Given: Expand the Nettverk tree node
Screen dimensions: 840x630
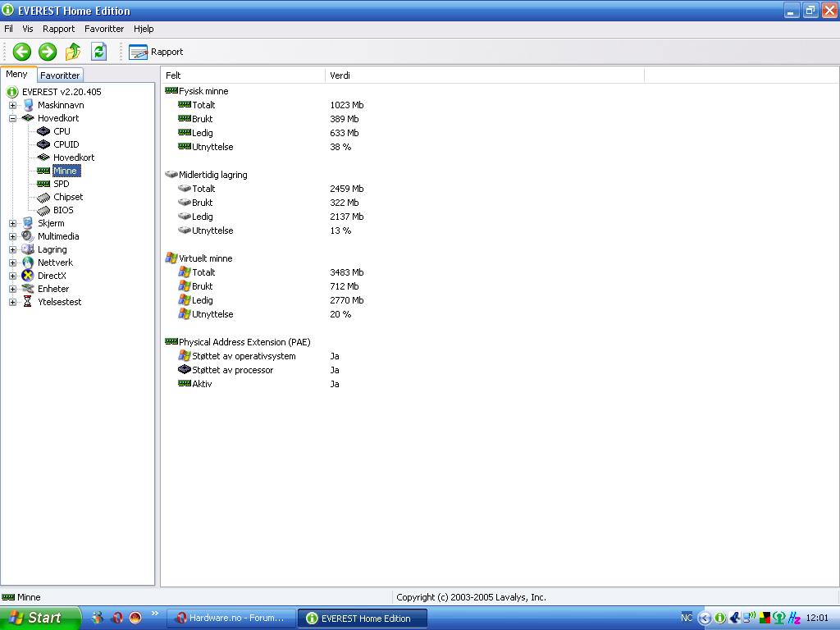Looking at the screenshot, I should coord(12,262).
